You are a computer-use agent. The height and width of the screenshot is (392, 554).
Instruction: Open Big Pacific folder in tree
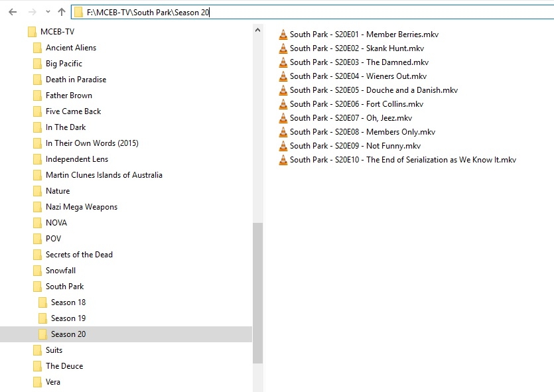[x=64, y=64]
